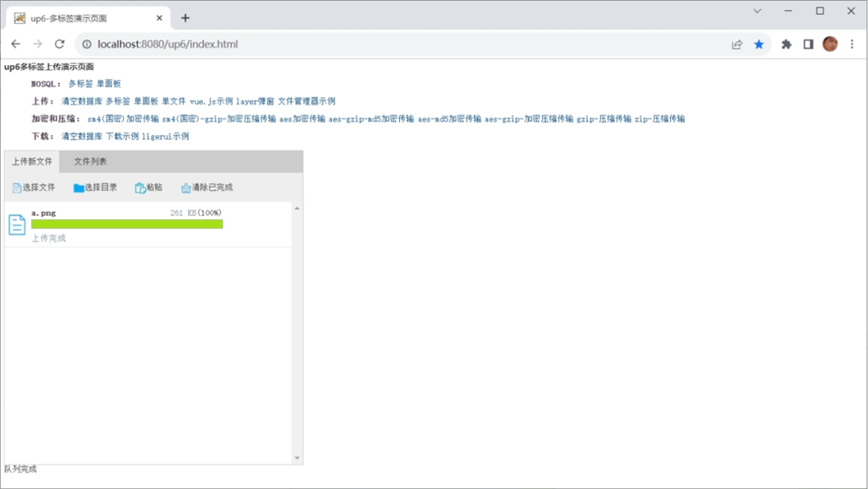Screen dimensions: 868x489
Task: Click 清除已完成 button
Action: click(x=206, y=188)
